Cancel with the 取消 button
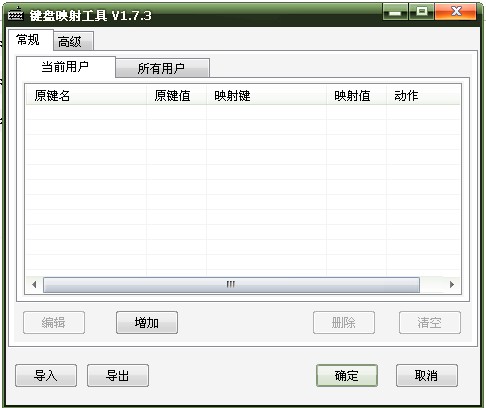 coord(427,375)
